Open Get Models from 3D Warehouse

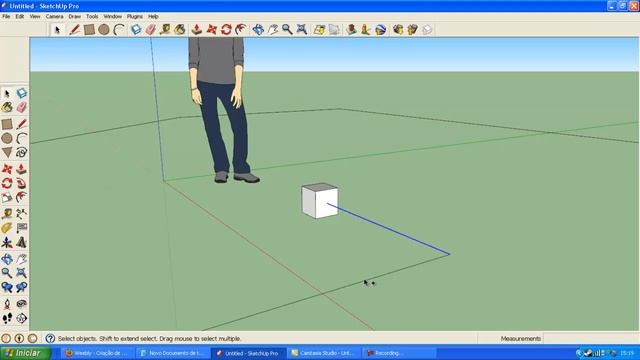point(398,29)
